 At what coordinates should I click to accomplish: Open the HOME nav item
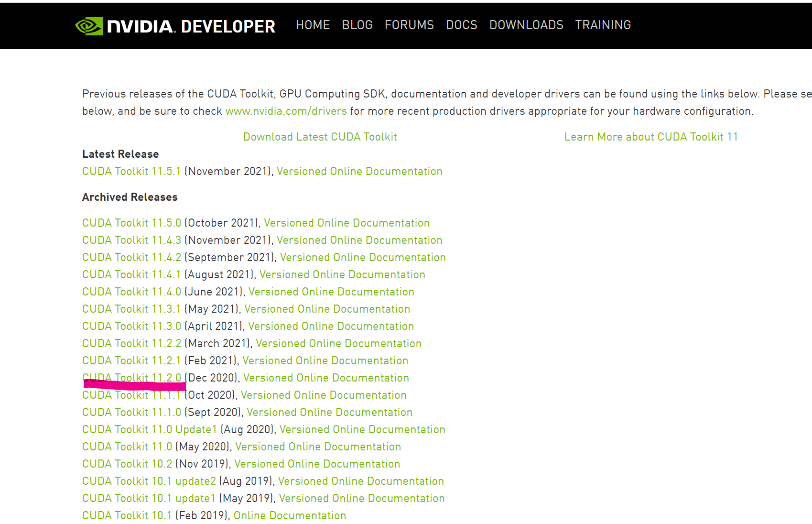(313, 25)
